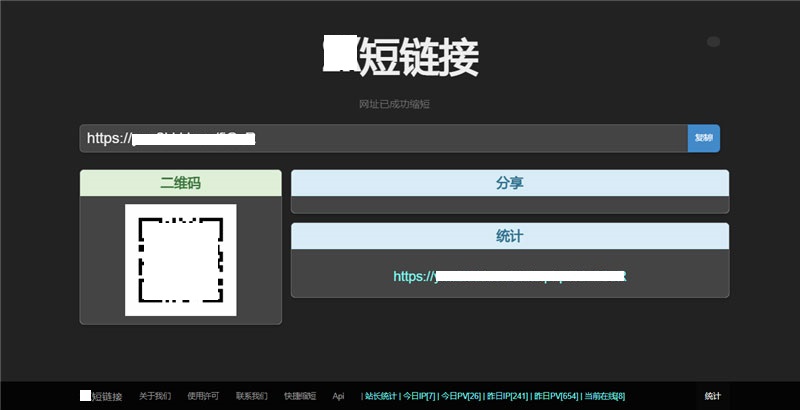Screen dimensions: 800x410
Task: Click the blue copy button beside URL
Action: pos(704,138)
